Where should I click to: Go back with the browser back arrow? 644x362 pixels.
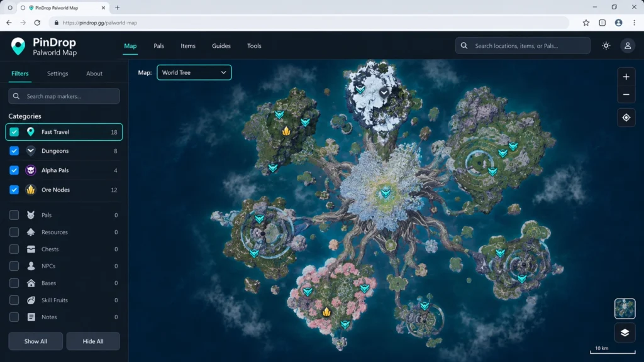pyautogui.click(x=9, y=23)
